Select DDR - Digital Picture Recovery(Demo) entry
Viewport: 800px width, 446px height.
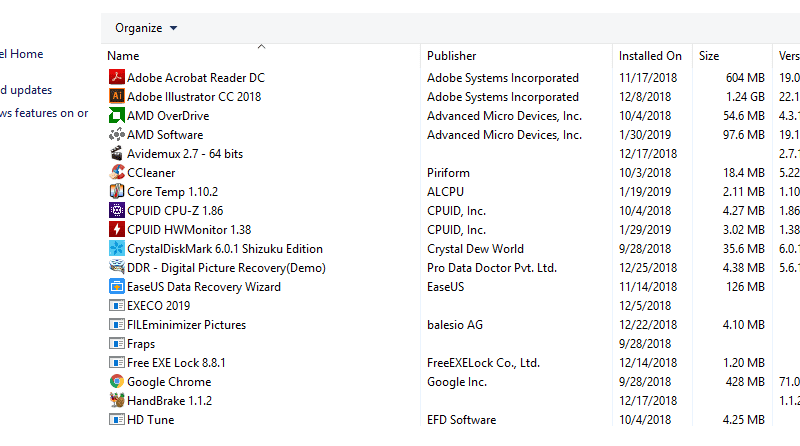pyautogui.click(x=226, y=268)
